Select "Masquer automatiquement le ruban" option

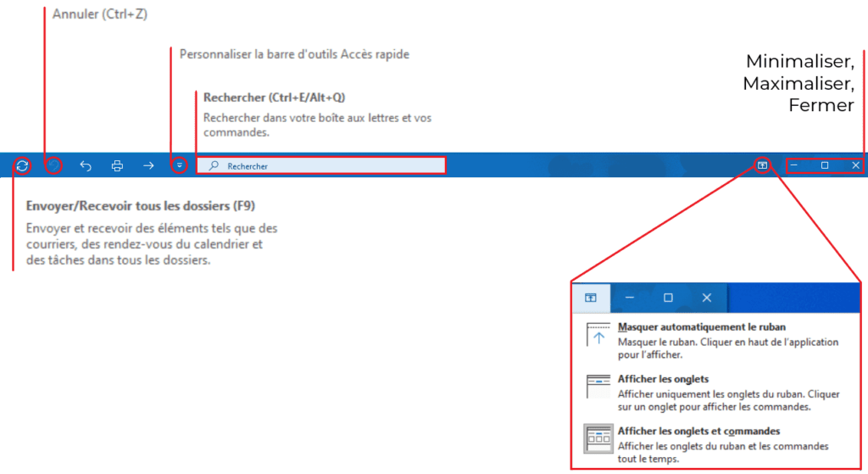click(x=701, y=327)
